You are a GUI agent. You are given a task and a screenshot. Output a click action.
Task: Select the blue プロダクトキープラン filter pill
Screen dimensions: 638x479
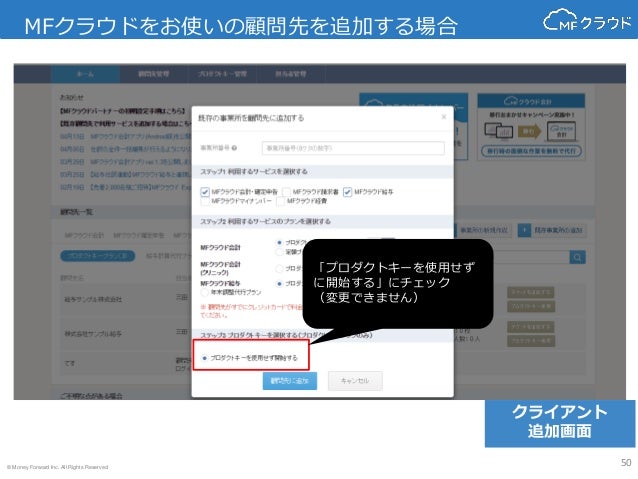click(x=98, y=256)
